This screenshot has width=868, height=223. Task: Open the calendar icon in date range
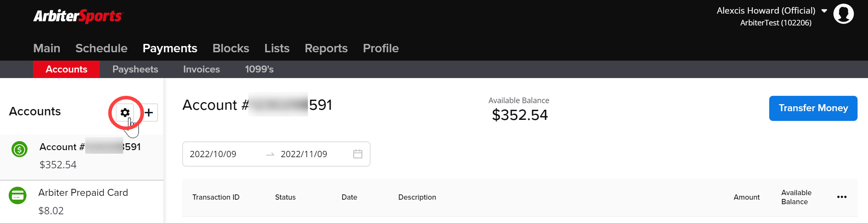358,154
